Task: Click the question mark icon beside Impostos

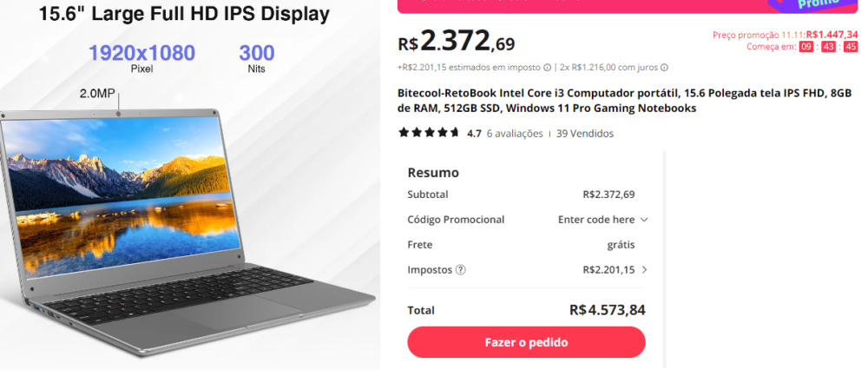Action: [x=461, y=269]
